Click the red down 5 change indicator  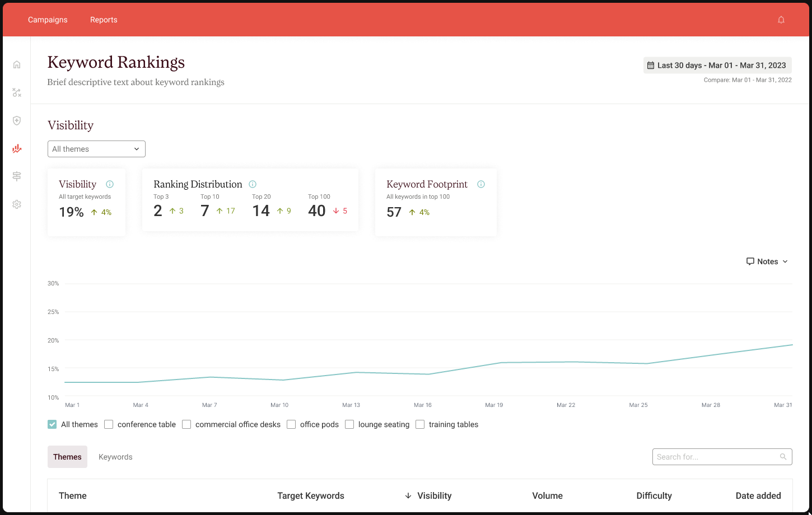coord(340,211)
